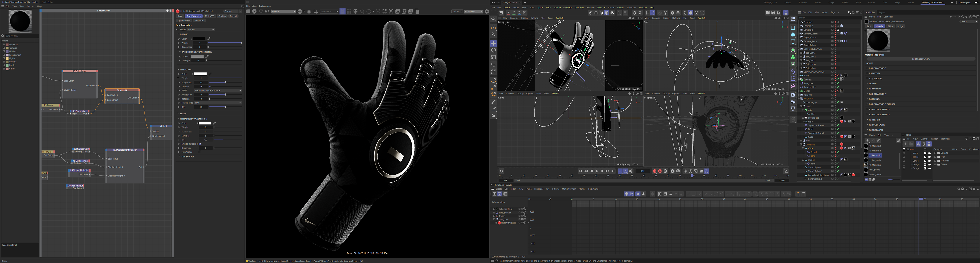The image size is (980, 263).
Task: Toggle checkbox for costas take
Action: [925, 157]
